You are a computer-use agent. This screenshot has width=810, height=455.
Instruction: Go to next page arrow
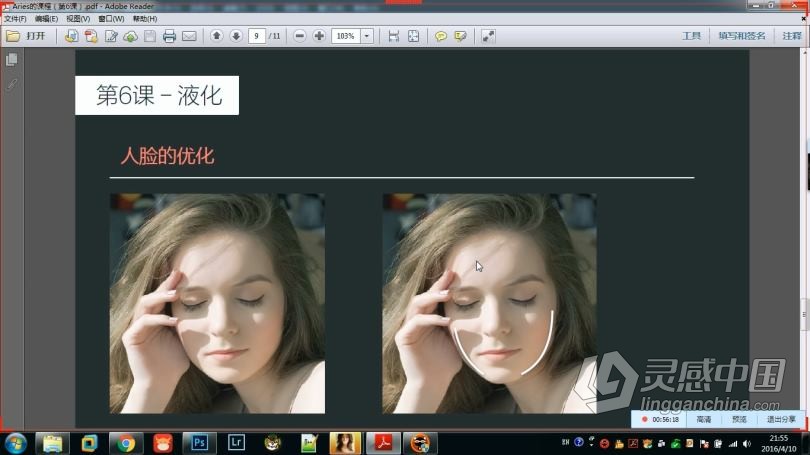[236, 36]
